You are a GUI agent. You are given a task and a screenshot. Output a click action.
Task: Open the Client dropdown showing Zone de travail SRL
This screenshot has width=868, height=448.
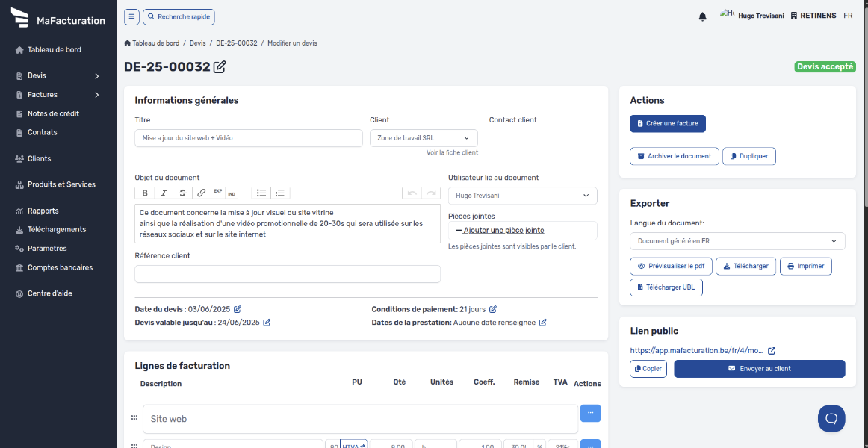[x=424, y=137]
